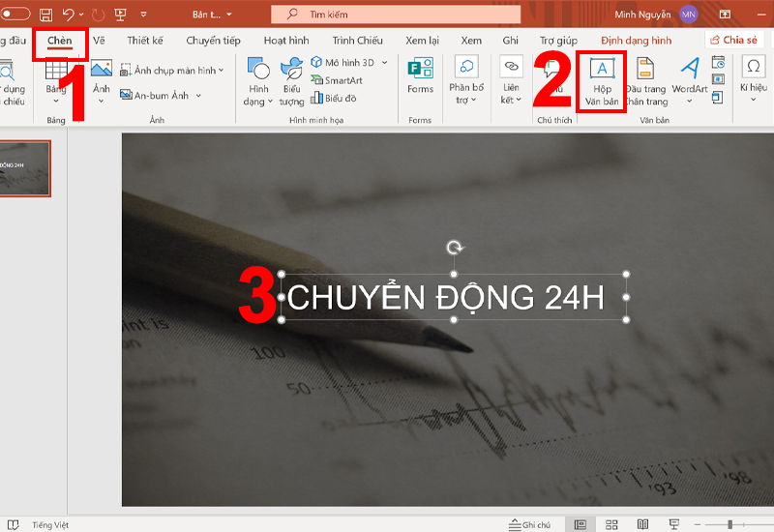The height and width of the screenshot is (532, 774).
Task: Open Phần bổ trợ add-ins dropdown
Action: click(466, 81)
